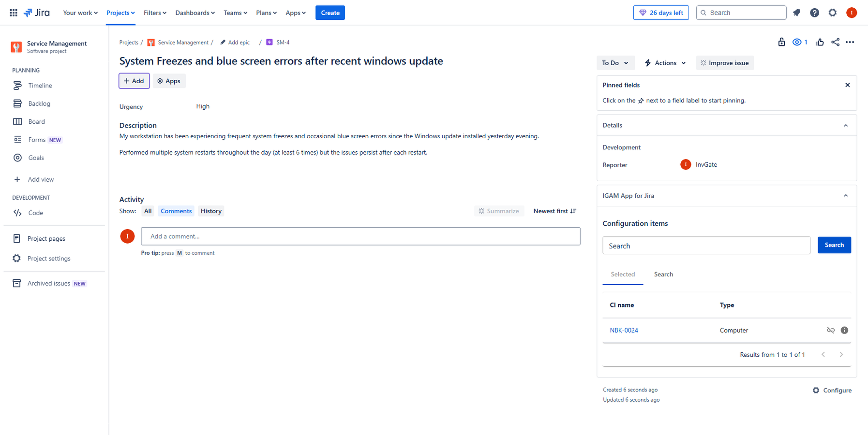
Task: Click the issue lock restrictions icon
Action: pos(781,42)
